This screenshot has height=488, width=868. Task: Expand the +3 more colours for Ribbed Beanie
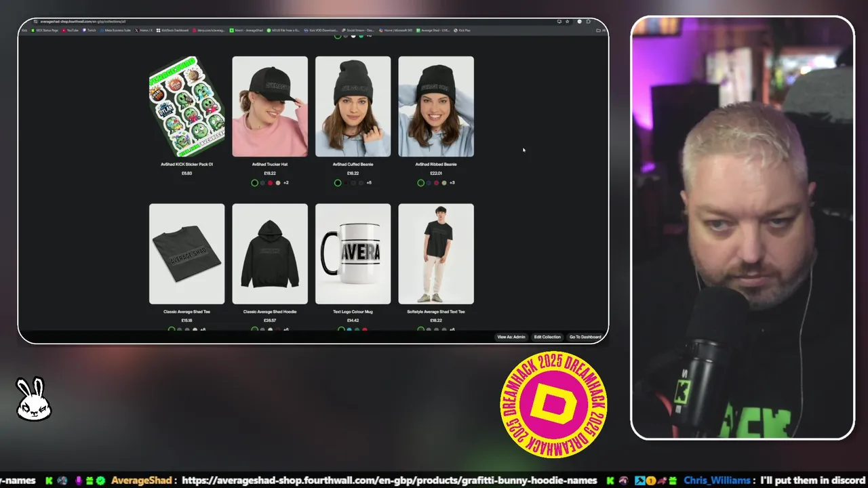[452, 183]
